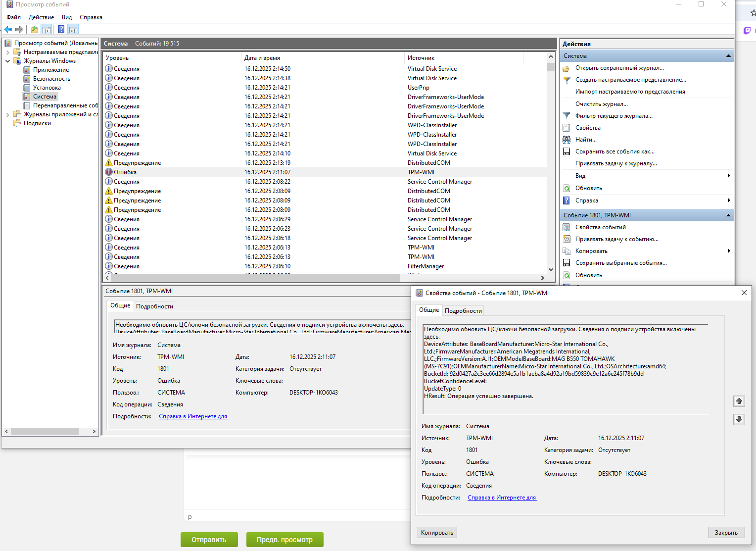Click the icon beside 'Привязать задачу к событию...'

click(567, 239)
